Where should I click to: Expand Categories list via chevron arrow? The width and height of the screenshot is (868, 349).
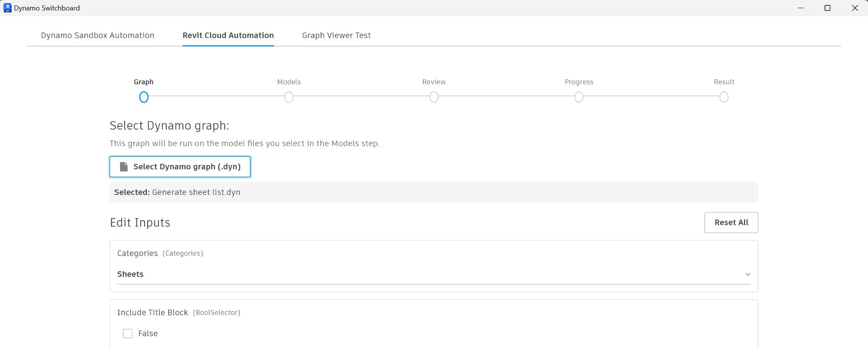pos(748,274)
